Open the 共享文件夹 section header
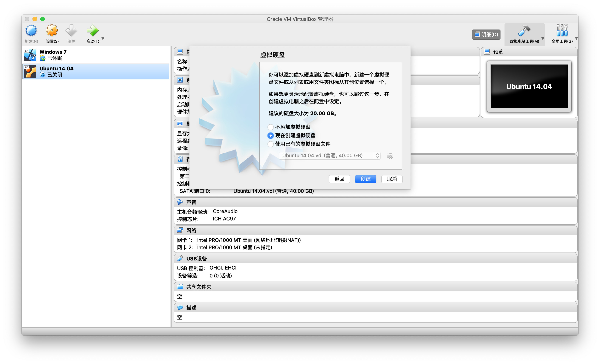The height and width of the screenshot is (364, 600). pyautogui.click(x=376, y=287)
